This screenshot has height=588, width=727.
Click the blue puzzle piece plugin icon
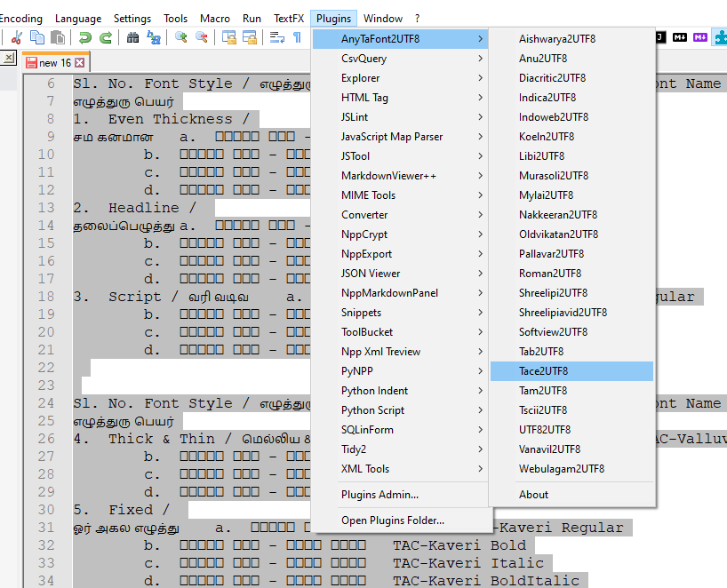[x=720, y=37]
